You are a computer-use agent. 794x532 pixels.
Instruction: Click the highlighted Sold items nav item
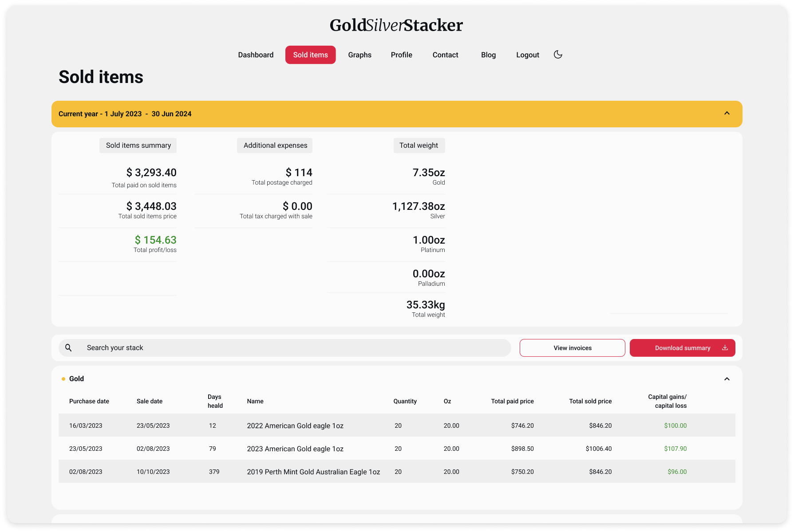310,55
